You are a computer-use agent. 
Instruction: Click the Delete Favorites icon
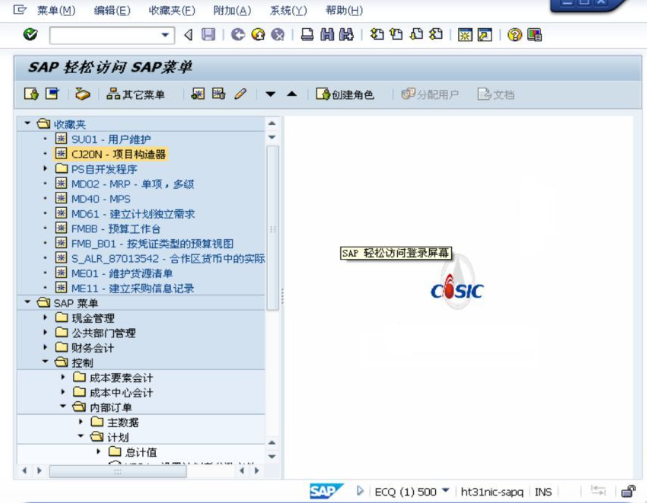pos(219,94)
